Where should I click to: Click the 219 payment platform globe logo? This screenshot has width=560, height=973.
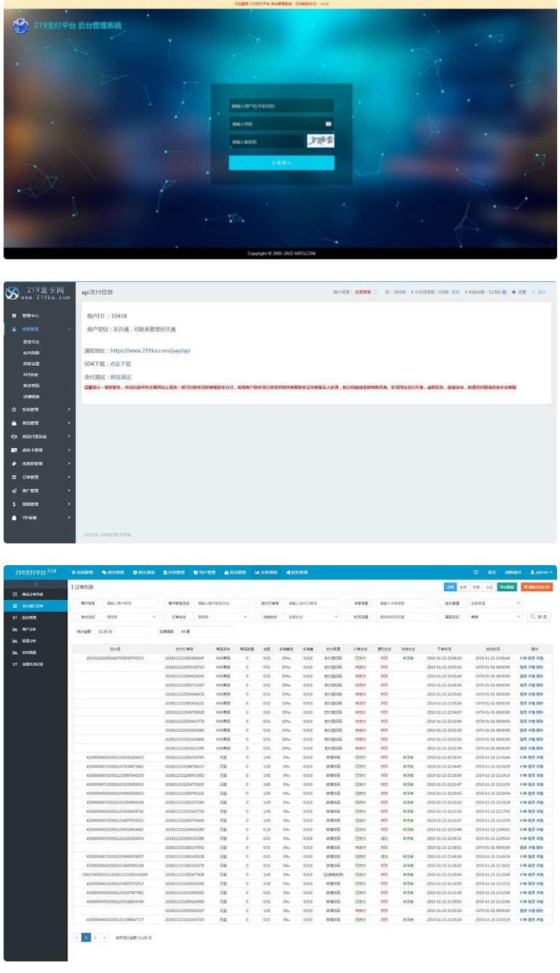[20, 27]
